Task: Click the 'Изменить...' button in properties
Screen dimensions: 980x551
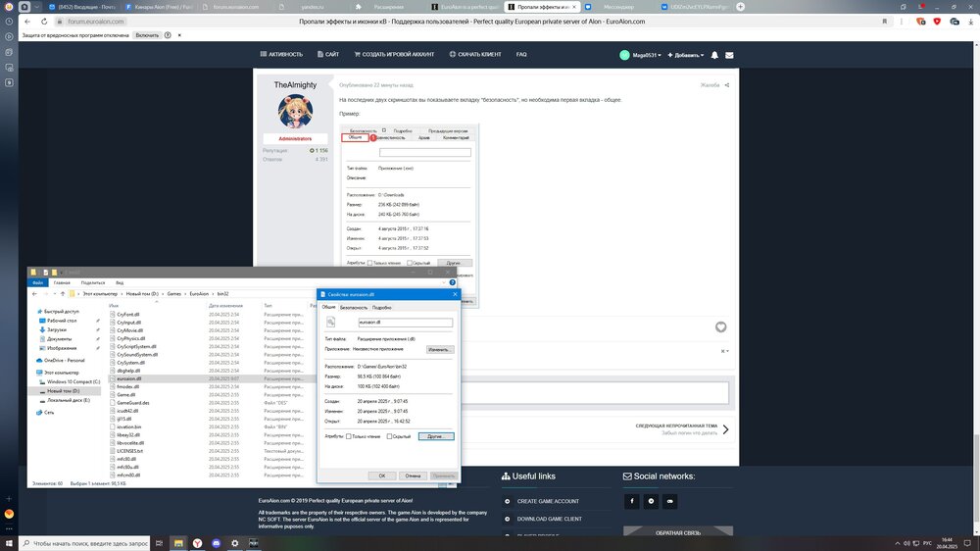Action: click(440, 349)
